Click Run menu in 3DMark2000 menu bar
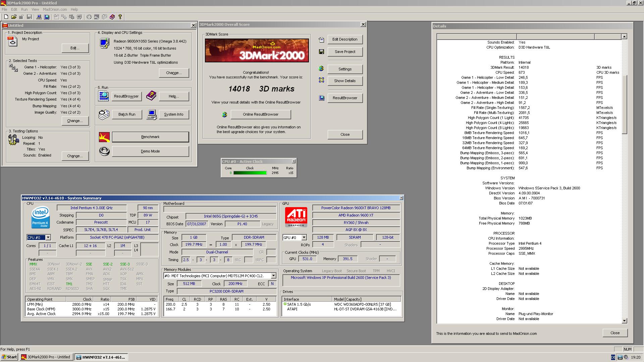This screenshot has width=644, height=362. click(x=23, y=10)
